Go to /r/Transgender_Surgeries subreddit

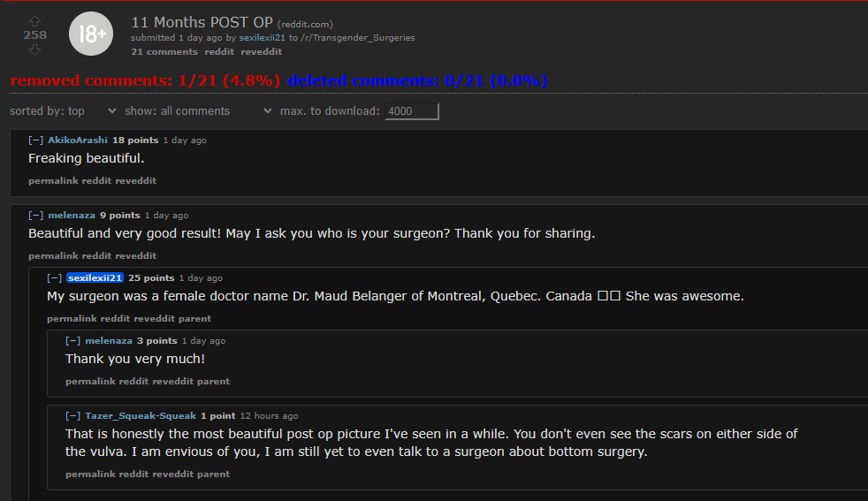pyautogui.click(x=358, y=38)
